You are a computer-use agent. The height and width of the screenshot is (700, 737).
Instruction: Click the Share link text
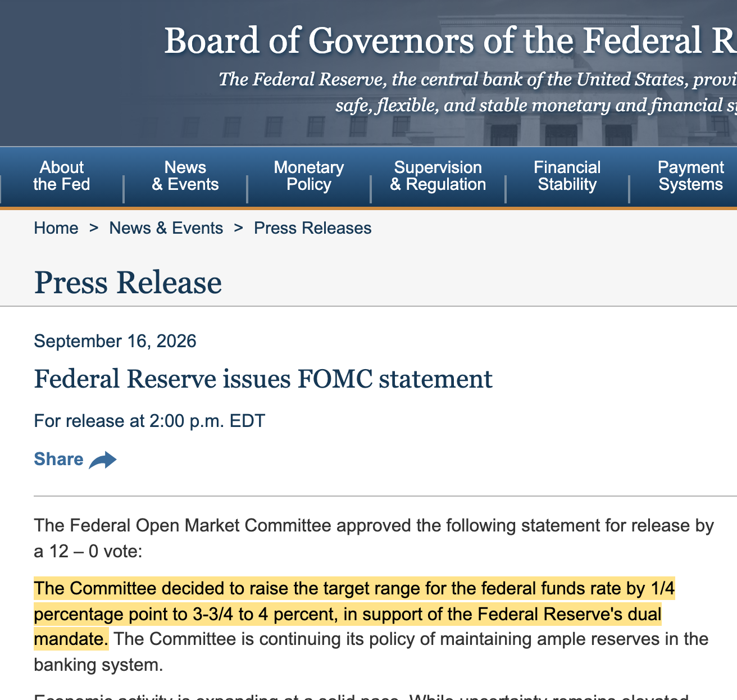click(x=58, y=460)
